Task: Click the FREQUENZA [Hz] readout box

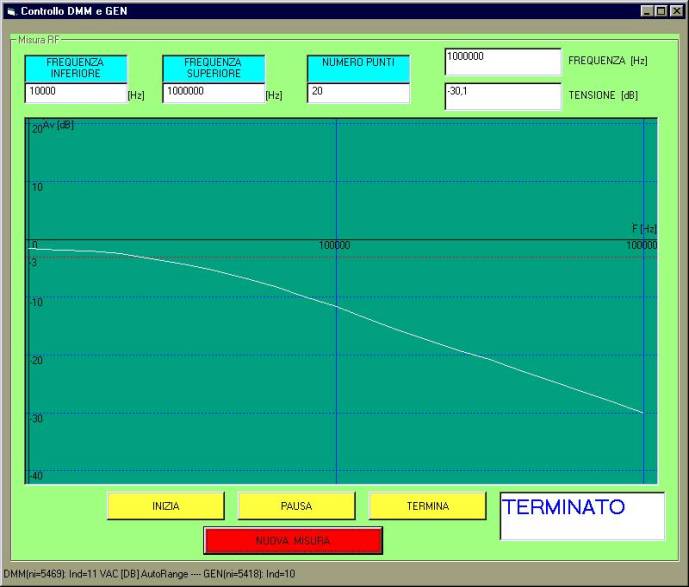Action: (502, 61)
